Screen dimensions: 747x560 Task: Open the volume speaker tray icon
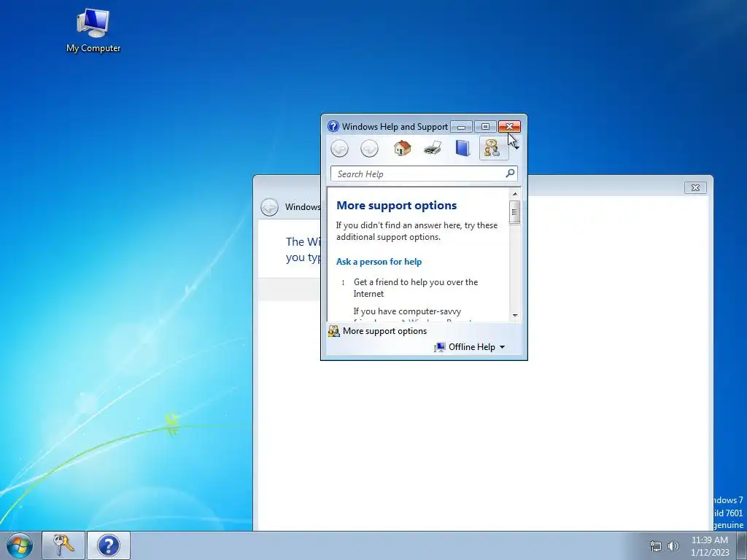tap(673, 545)
